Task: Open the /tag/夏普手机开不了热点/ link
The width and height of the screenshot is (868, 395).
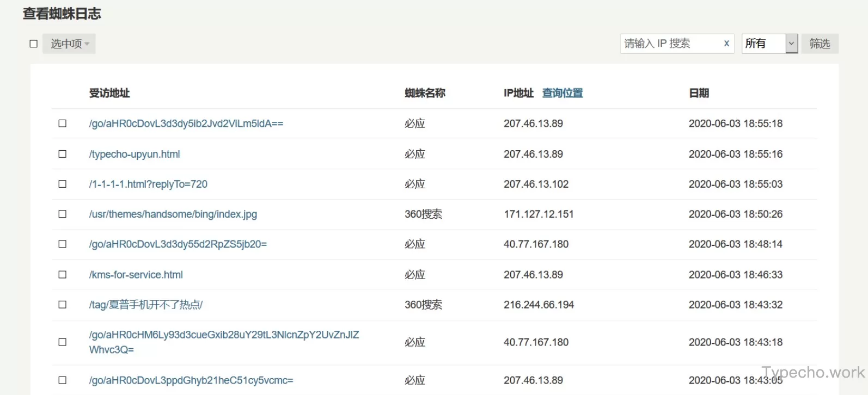Action: [146, 305]
